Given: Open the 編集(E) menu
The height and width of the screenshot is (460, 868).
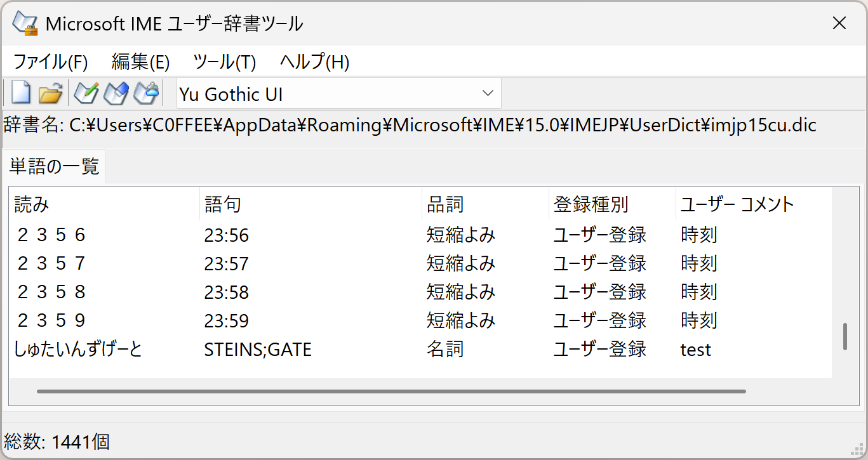Looking at the screenshot, I should coord(140,62).
